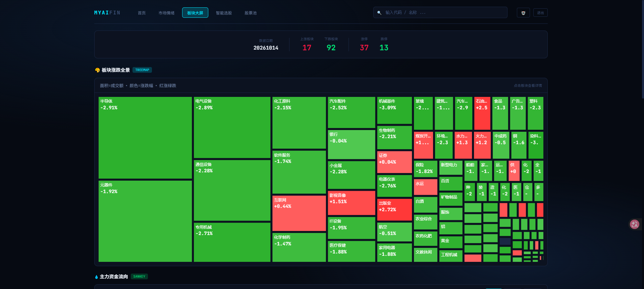Image resolution: width=644 pixels, height=289 pixels.
Task: Click the magnifier icon in search box
Action: pyautogui.click(x=379, y=13)
